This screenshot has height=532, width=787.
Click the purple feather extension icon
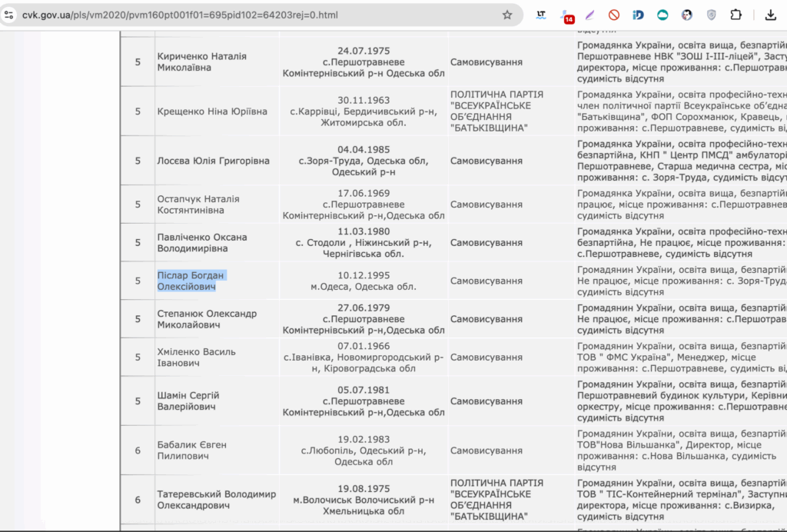pyautogui.click(x=590, y=15)
